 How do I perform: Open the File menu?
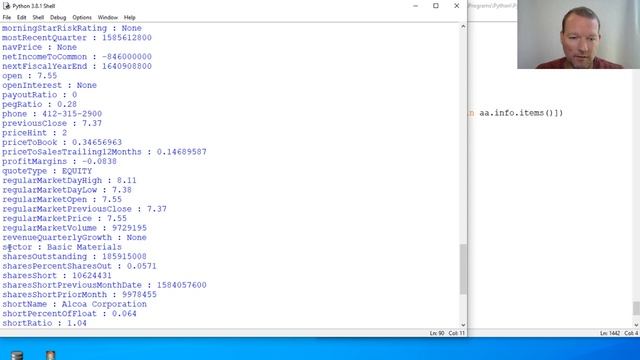(x=7, y=18)
